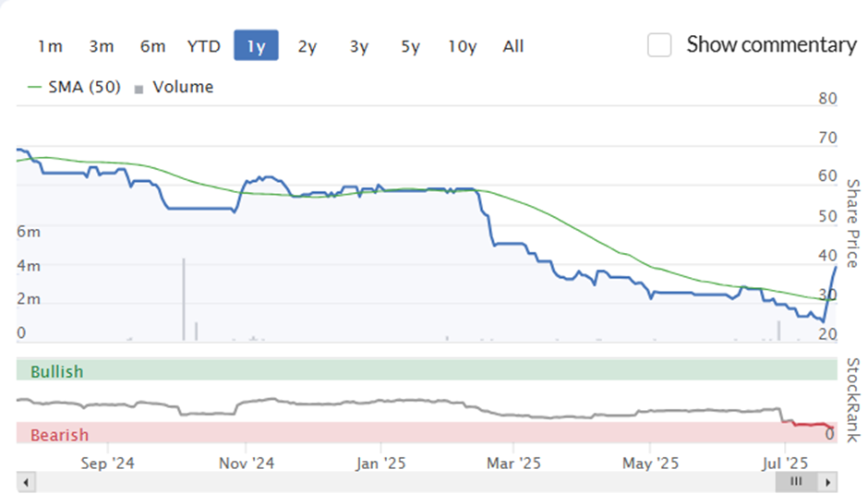Click the active 1y range button

pos(256,45)
